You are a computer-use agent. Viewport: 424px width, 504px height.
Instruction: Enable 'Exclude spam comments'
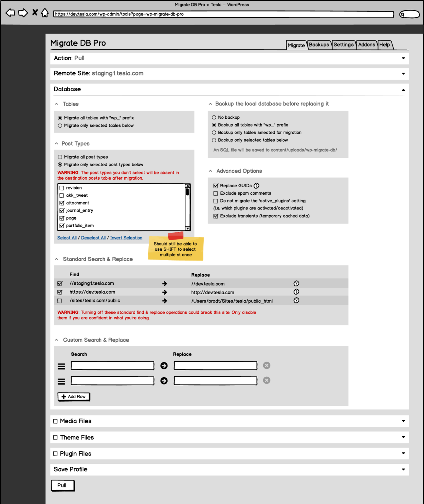point(215,193)
